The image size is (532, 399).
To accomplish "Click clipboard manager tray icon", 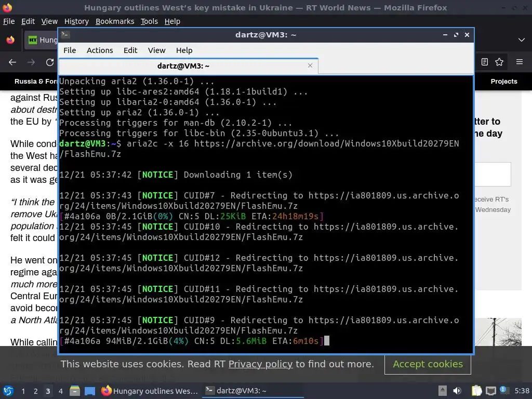I will click(x=477, y=391).
